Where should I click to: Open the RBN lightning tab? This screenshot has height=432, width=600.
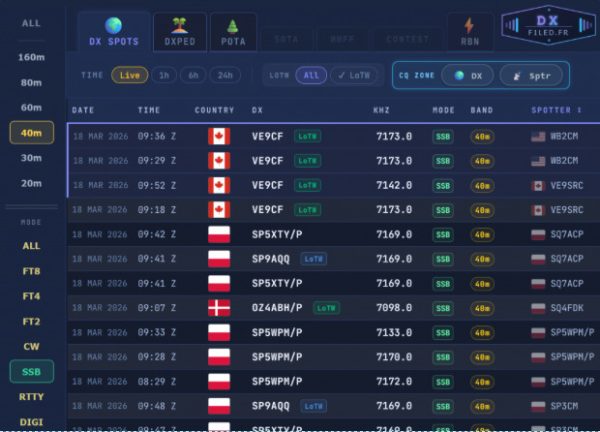(x=468, y=32)
